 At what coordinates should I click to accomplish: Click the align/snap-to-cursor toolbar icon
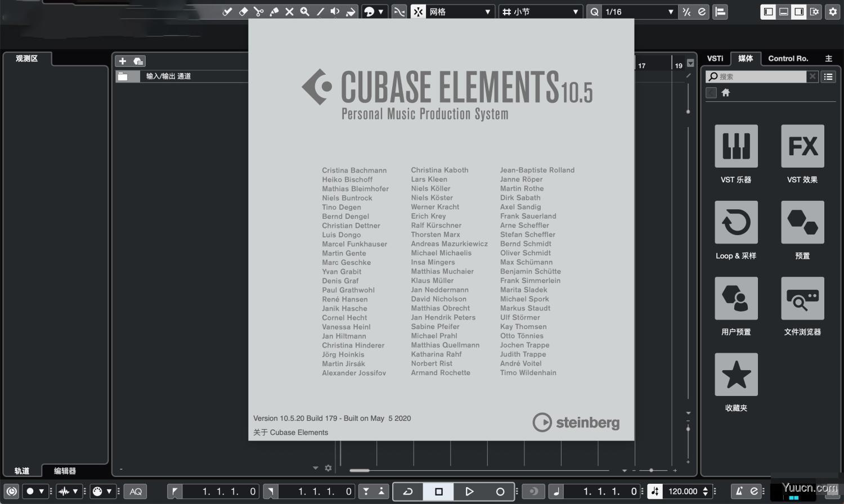tap(720, 12)
